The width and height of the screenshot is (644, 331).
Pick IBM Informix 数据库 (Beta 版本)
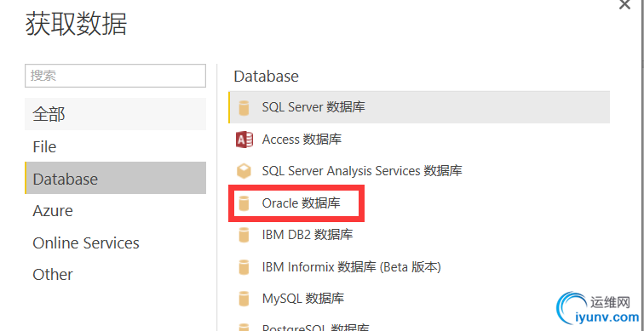[x=419, y=267]
